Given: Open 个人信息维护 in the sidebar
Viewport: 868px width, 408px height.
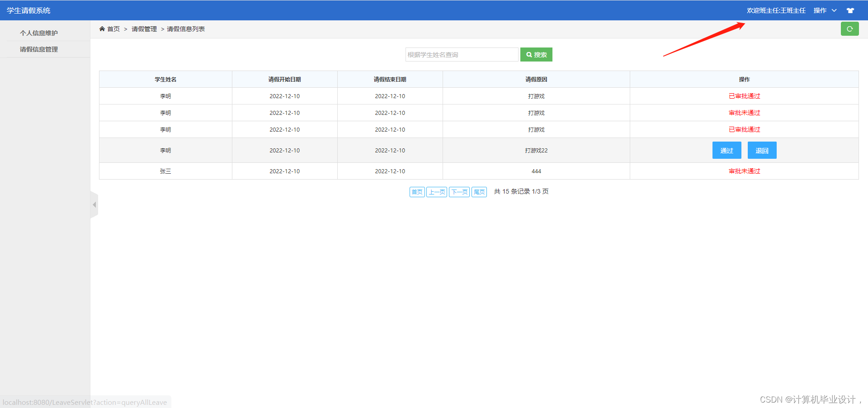Looking at the screenshot, I should coord(39,33).
